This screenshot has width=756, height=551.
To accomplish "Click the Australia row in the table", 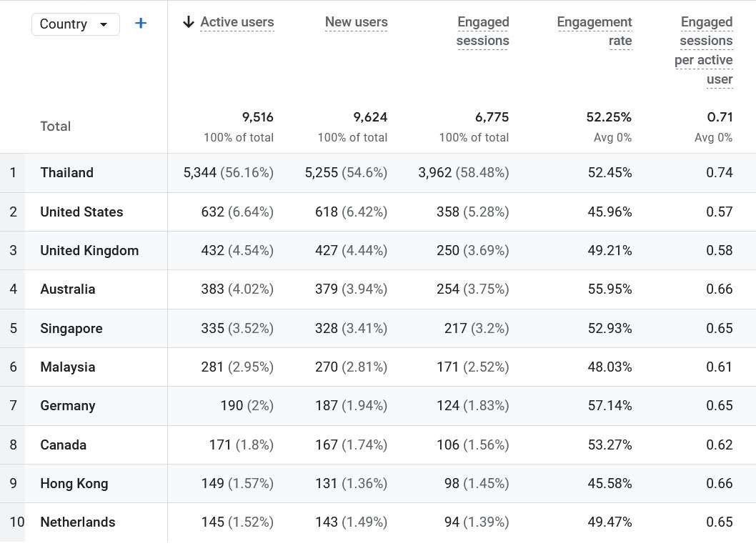I will point(68,289).
